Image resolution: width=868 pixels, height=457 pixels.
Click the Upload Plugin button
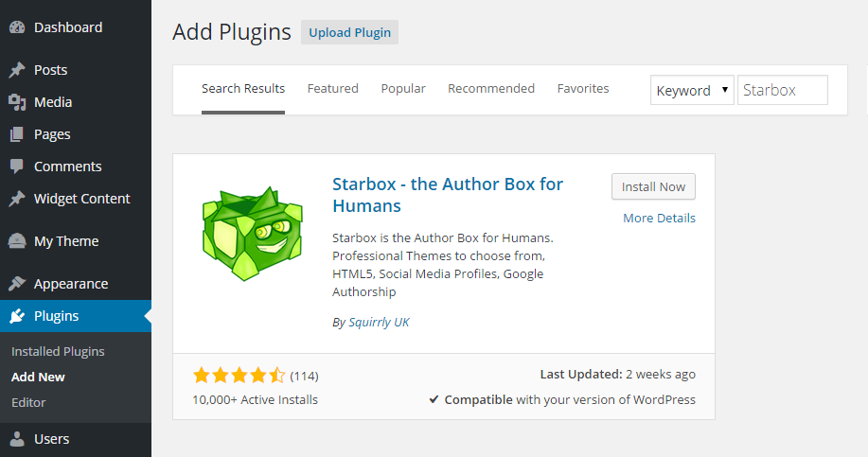click(x=349, y=32)
